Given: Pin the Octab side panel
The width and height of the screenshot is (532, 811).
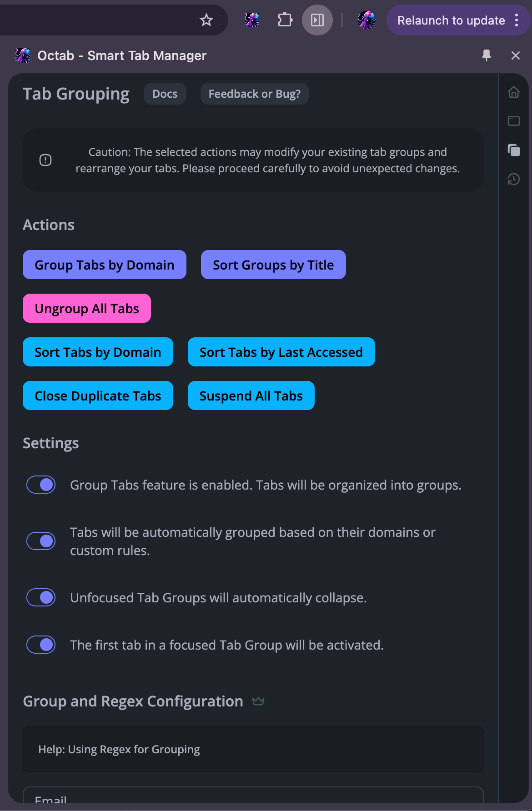Looking at the screenshot, I should 486,55.
